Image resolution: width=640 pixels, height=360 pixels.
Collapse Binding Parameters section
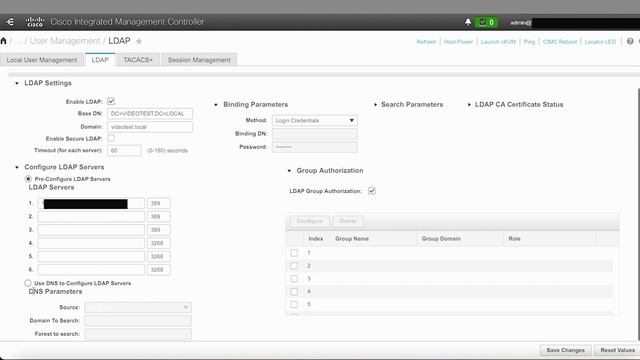point(216,105)
